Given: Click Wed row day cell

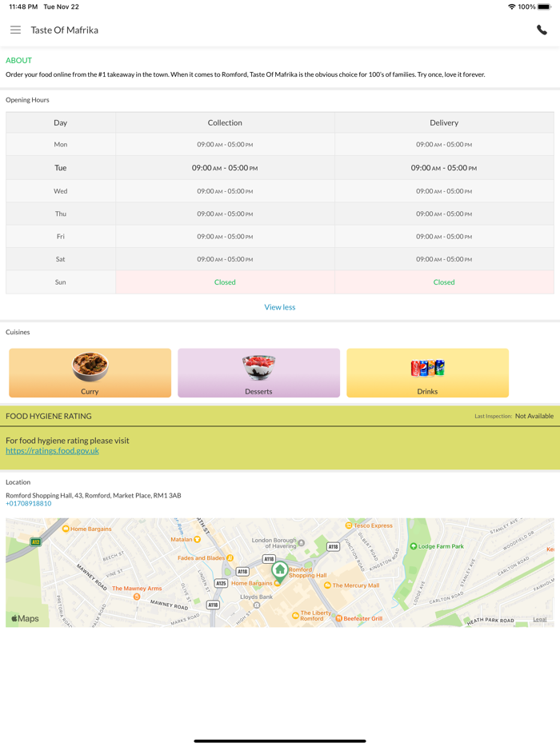Looking at the screenshot, I should point(61,191).
